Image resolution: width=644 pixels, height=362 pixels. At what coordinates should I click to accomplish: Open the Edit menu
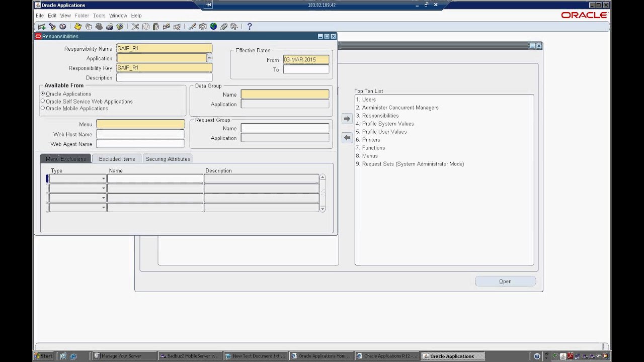coord(52,16)
